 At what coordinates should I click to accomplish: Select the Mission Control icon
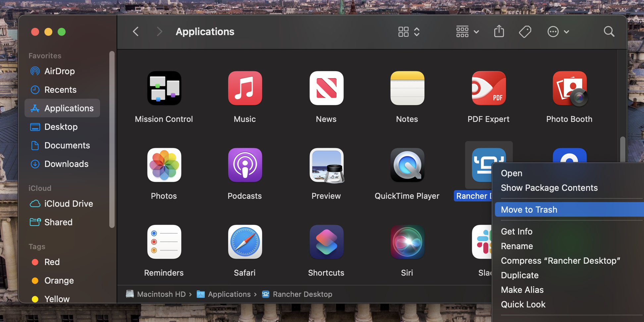(164, 88)
